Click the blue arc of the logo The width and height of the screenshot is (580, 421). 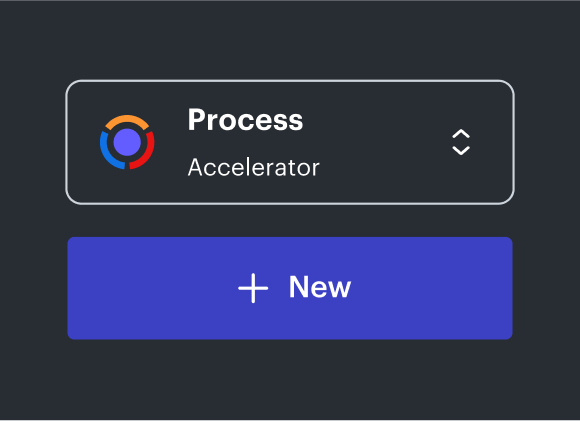(x=108, y=152)
